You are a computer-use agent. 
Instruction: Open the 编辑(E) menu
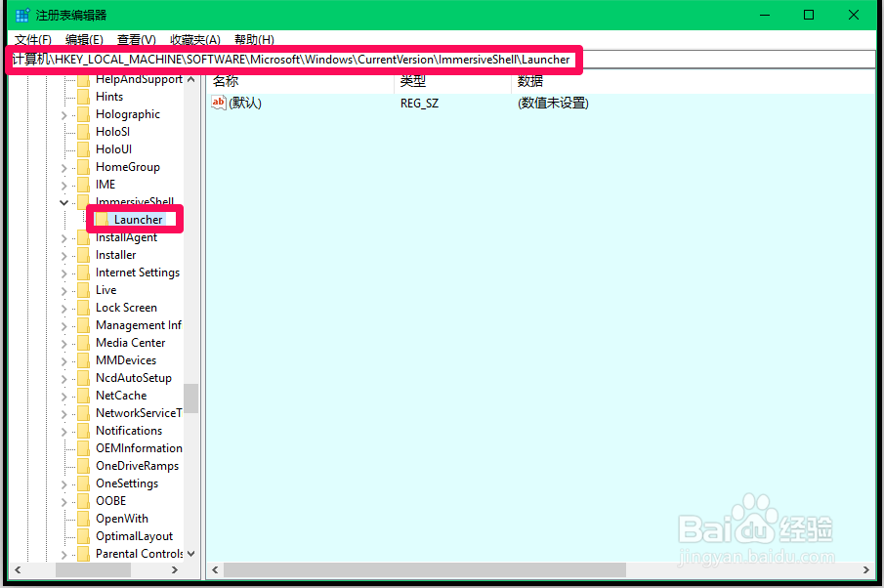click(84, 39)
